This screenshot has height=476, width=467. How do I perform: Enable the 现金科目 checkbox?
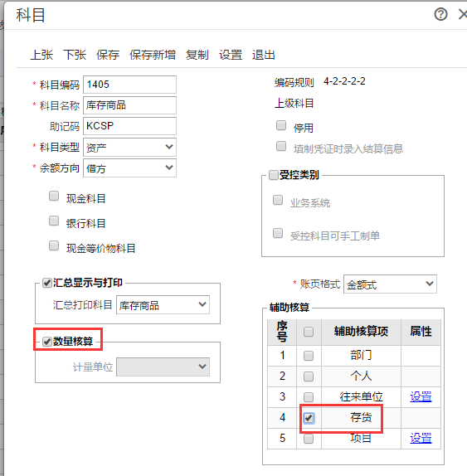54,196
